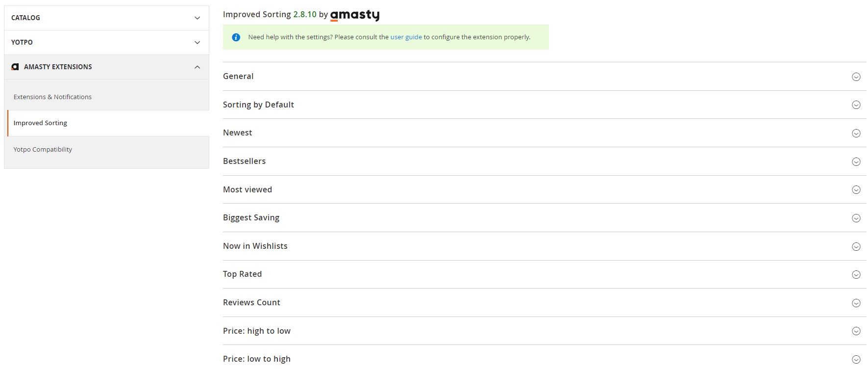
Task: Click Reviews Count circle chevron icon
Action: pos(856,303)
